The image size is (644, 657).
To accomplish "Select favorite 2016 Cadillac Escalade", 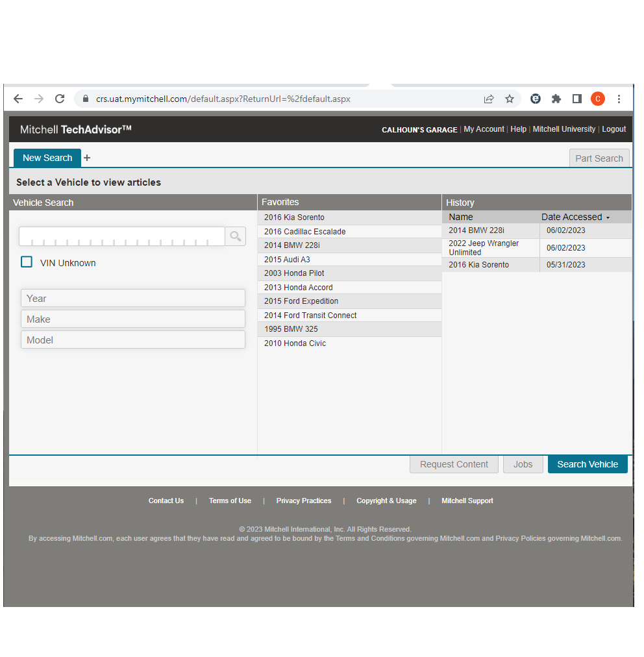I will 349,232.
